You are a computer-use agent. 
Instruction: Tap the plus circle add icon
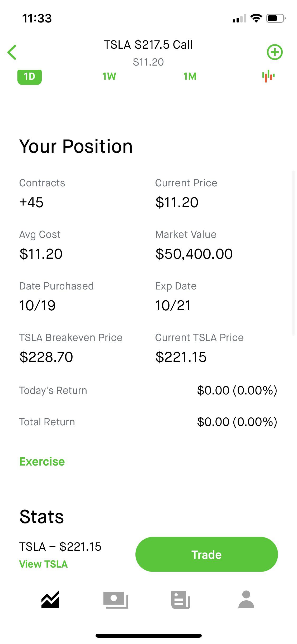click(275, 52)
